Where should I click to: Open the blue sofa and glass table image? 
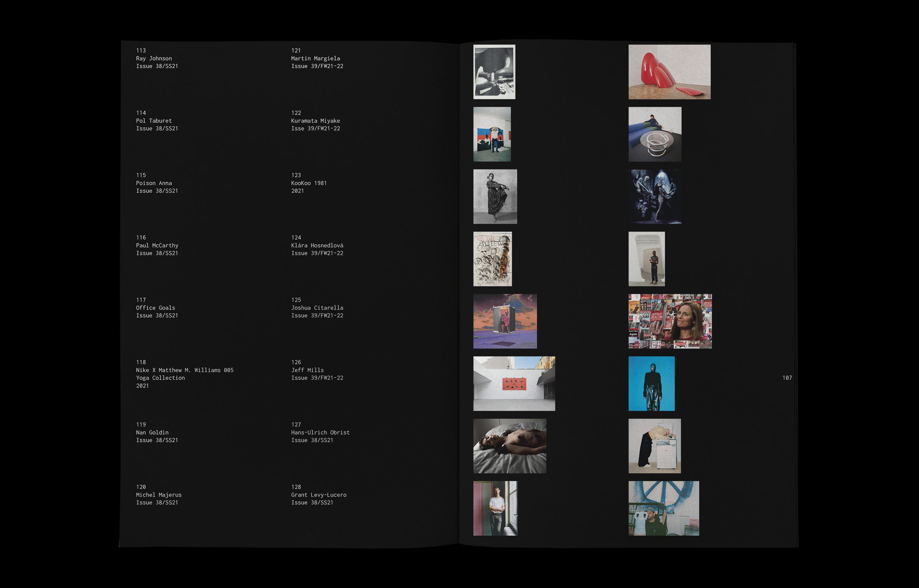(654, 134)
